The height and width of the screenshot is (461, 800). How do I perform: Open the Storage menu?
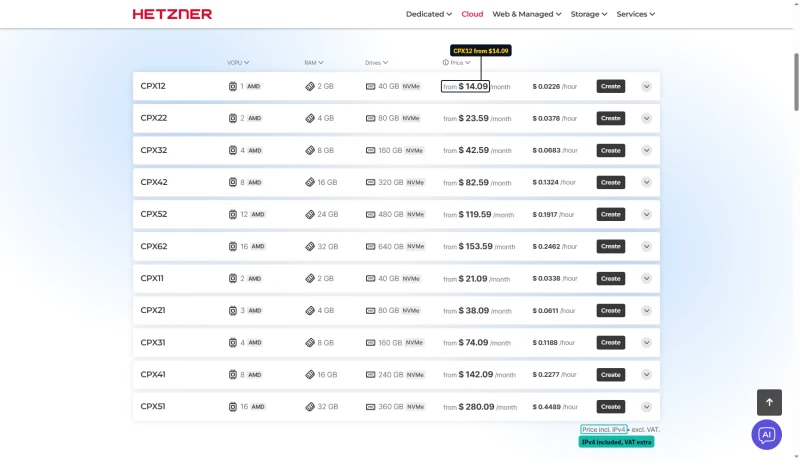589,14
